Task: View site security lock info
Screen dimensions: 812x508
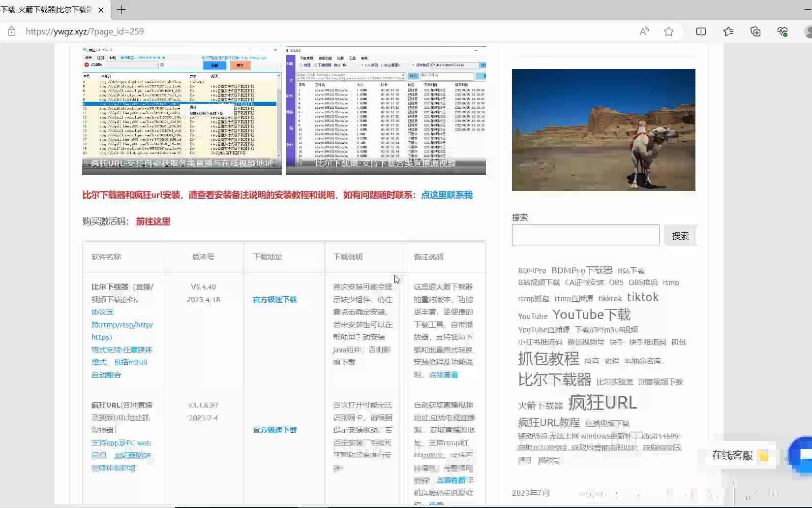Action: click(12, 32)
